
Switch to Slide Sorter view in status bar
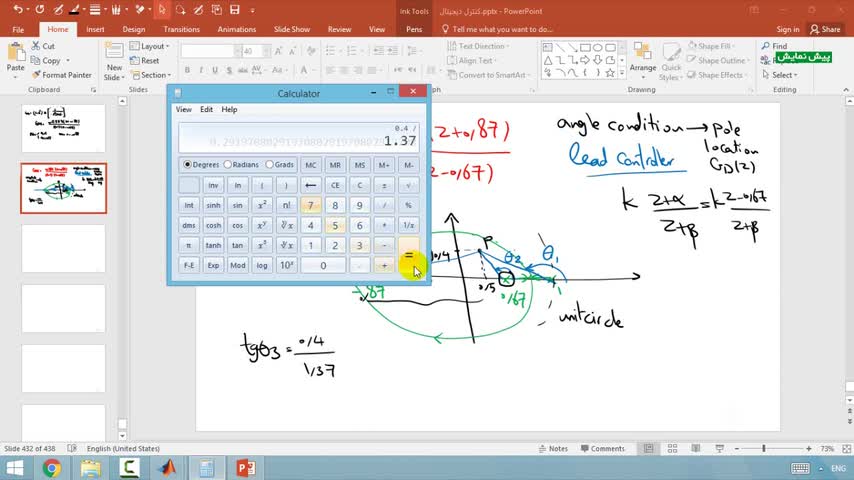coord(672,448)
